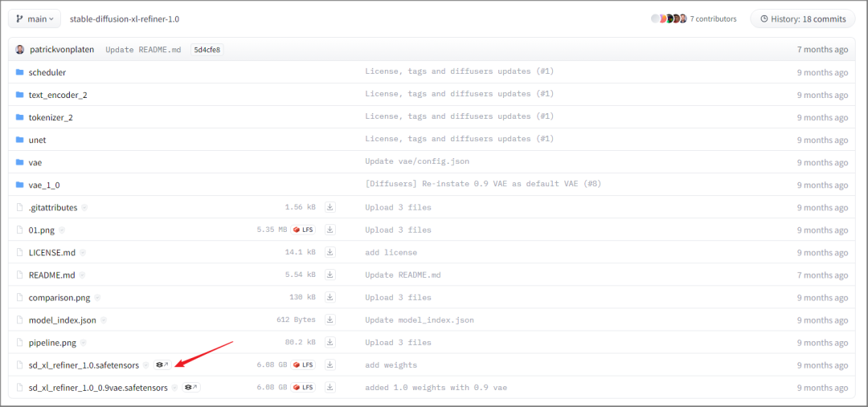The height and width of the screenshot is (407, 868).
Task: Open the README.md file
Action: tap(52, 275)
